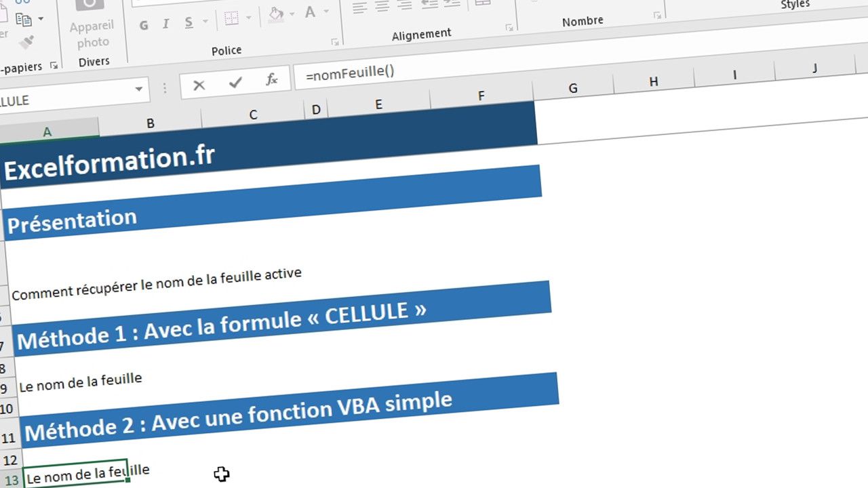Image resolution: width=868 pixels, height=488 pixels.
Task: Click the format painter brush icon
Action: [x=26, y=42]
